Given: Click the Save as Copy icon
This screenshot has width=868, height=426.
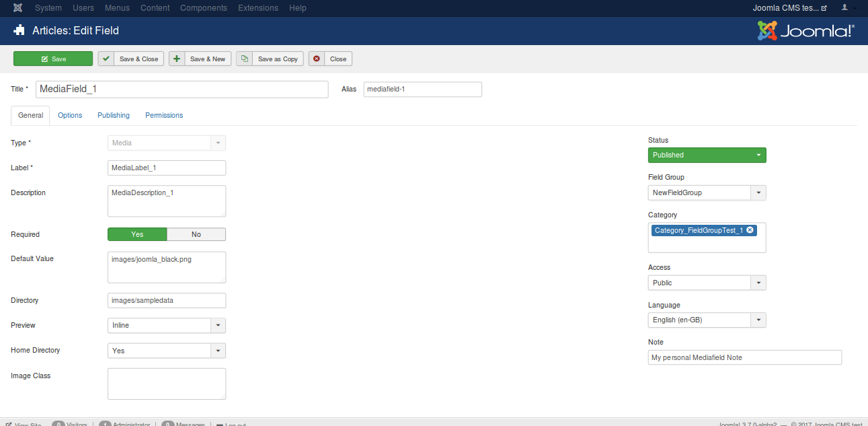Looking at the screenshot, I should coord(245,59).
